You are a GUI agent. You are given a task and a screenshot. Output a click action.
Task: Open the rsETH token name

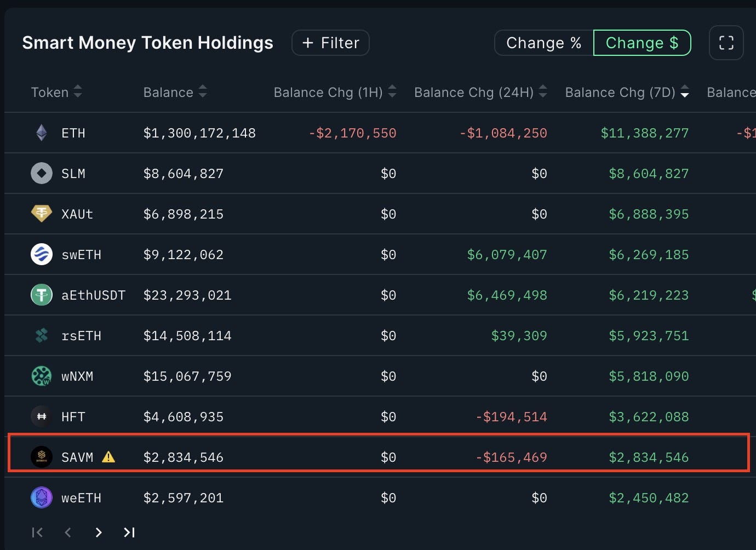pyautogui.click(x=81, y=336)
